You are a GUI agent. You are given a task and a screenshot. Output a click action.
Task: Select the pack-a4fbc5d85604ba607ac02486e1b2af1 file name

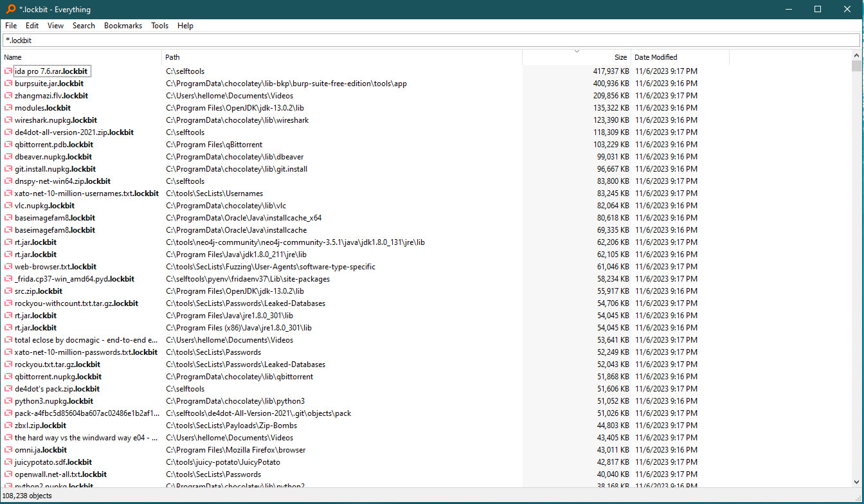coord(86,413)
